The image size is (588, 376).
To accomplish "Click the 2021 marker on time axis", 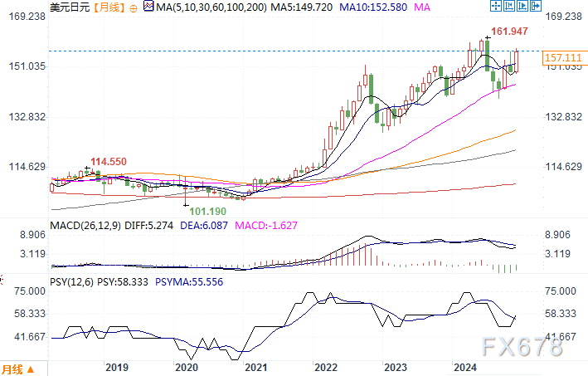I will [257, 368].
